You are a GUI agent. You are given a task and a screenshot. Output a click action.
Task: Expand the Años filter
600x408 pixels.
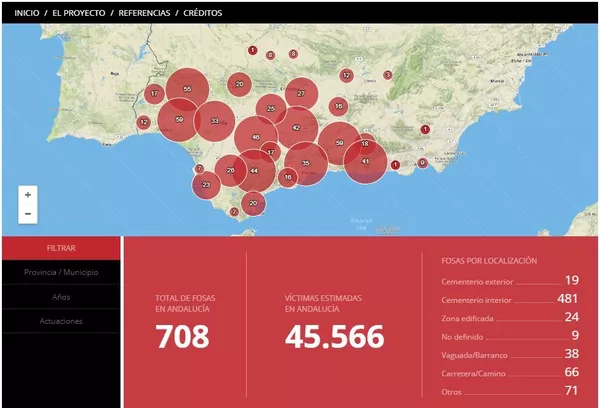[61, 297]
